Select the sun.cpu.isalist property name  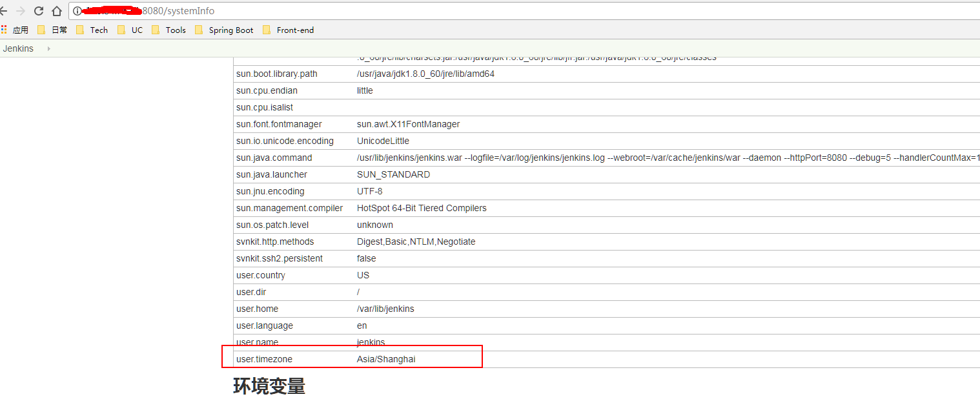265,107
